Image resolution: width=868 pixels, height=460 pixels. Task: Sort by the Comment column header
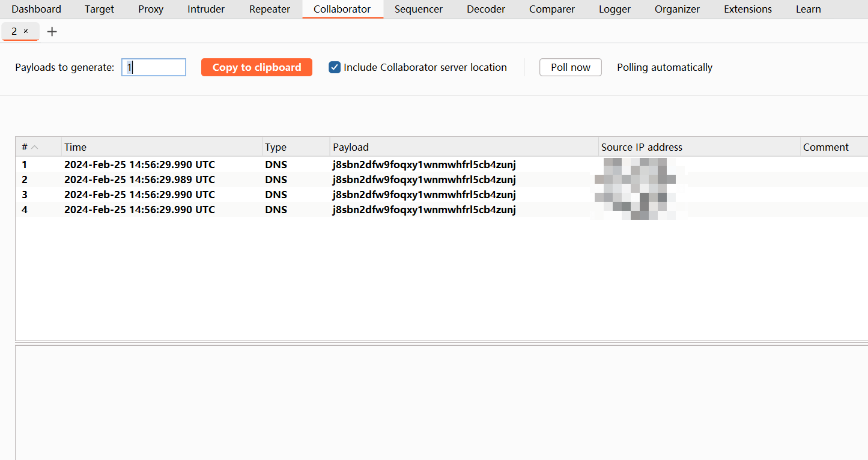click(834, 147)
